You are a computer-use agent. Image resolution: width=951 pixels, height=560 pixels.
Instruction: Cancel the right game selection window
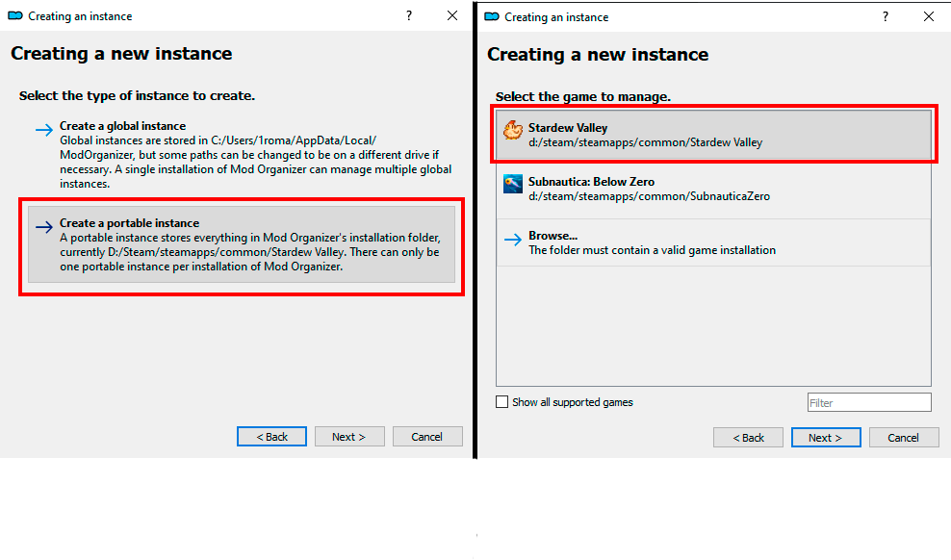tap(904, 438)
